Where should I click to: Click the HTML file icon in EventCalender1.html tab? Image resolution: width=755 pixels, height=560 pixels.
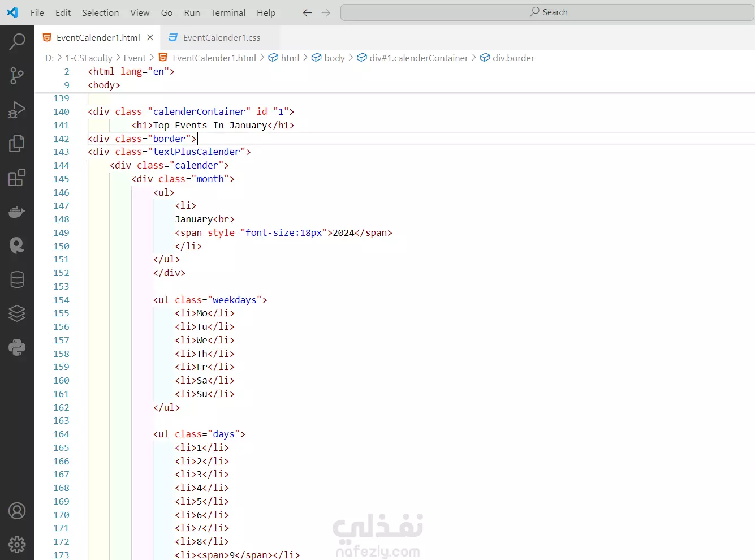48,37
